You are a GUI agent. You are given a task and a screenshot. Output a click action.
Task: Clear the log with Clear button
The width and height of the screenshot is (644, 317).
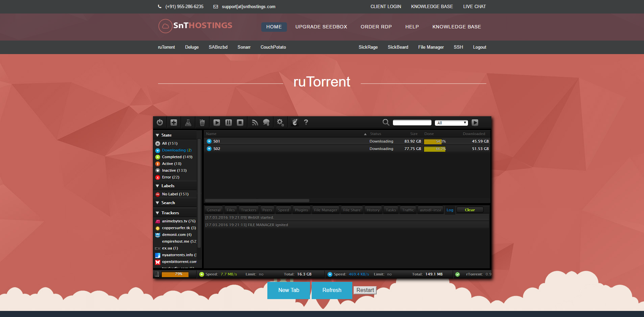pos(470,210)
